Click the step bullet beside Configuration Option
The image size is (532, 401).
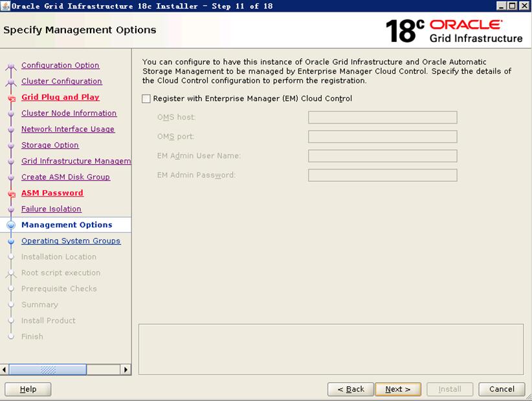[x=11, y=65]
